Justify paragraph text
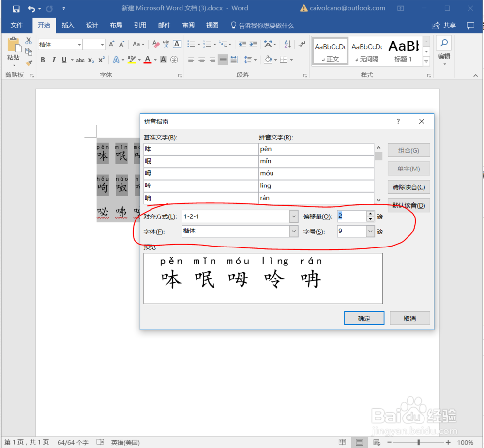 pyautogui.click(x=223, y=60)
